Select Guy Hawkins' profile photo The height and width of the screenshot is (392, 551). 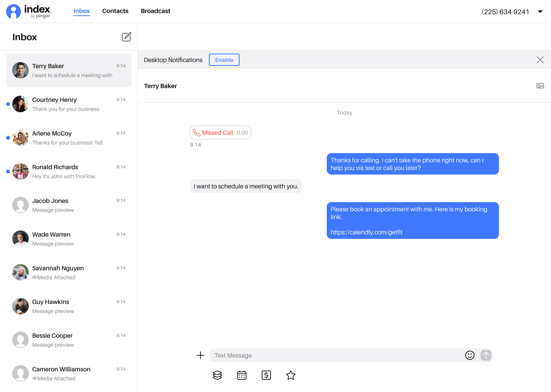point(21,306)
